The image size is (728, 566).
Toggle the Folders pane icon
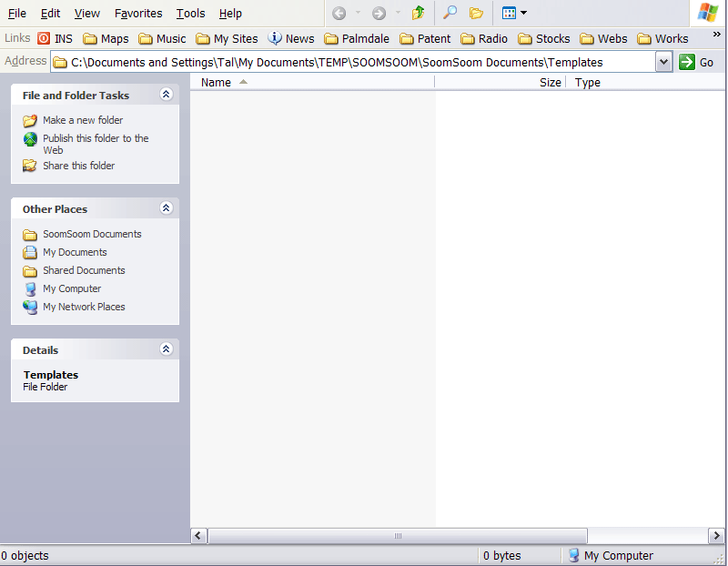pos(476,13)
